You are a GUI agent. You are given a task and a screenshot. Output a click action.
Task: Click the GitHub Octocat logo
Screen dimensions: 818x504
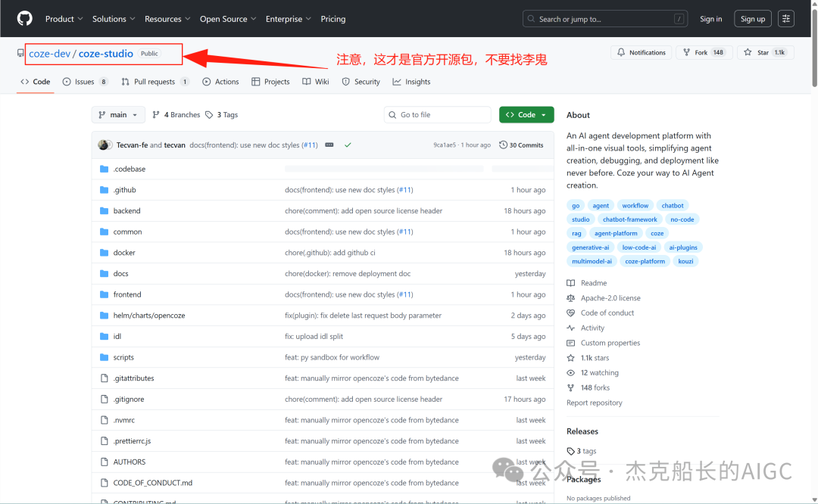click(x=24, y=19)
